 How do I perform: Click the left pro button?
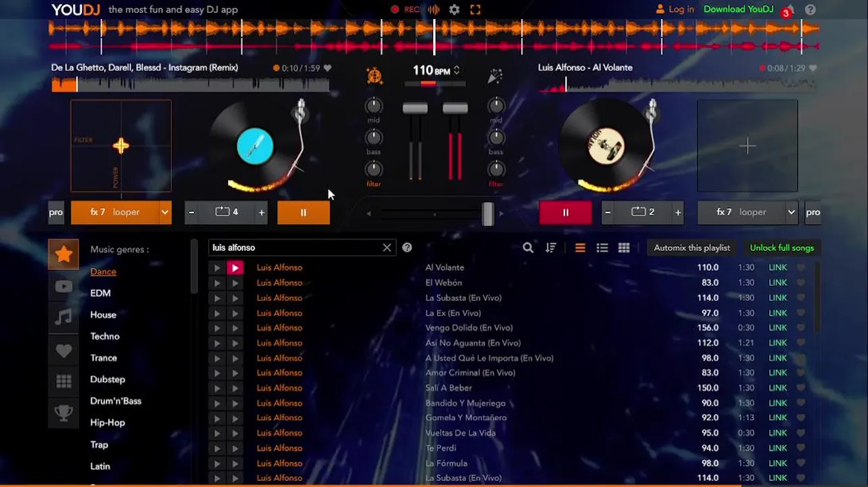[56, 212]
